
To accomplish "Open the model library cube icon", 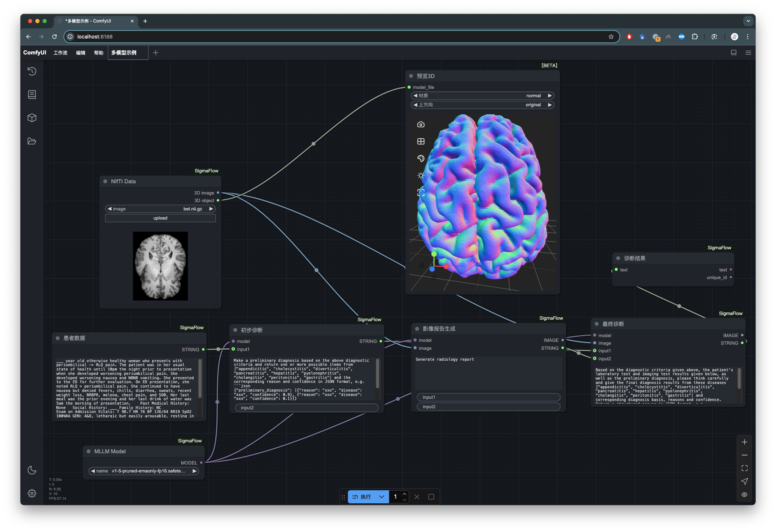I will [32, 118].
